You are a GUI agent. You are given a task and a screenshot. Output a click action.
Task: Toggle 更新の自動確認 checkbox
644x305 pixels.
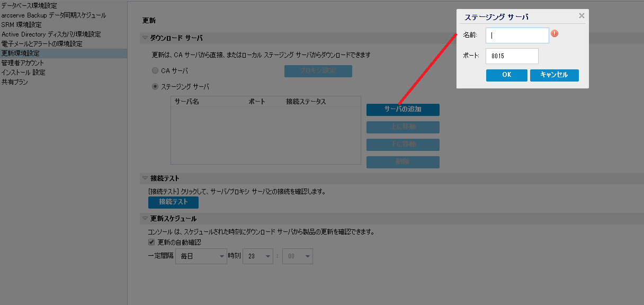pos(151,243)
